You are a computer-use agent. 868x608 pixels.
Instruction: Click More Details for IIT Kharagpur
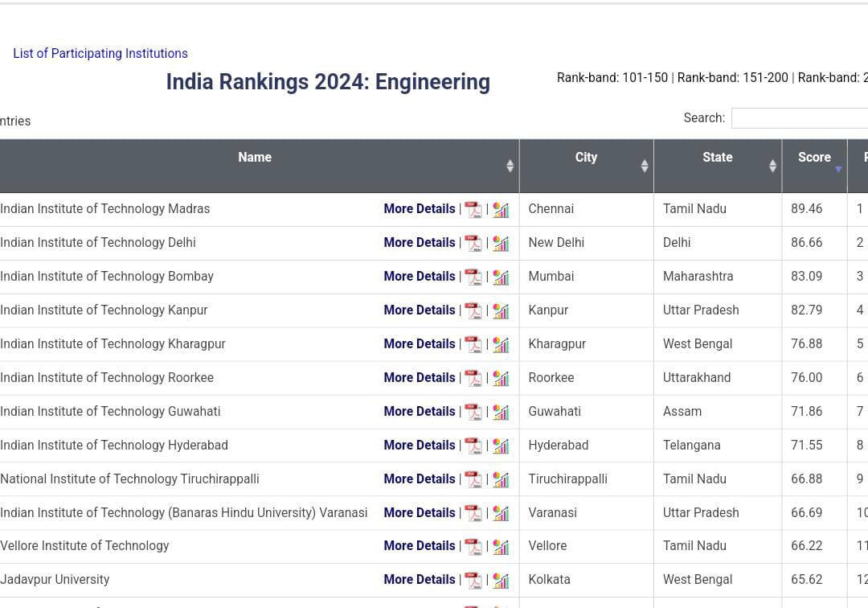[419, 344]
